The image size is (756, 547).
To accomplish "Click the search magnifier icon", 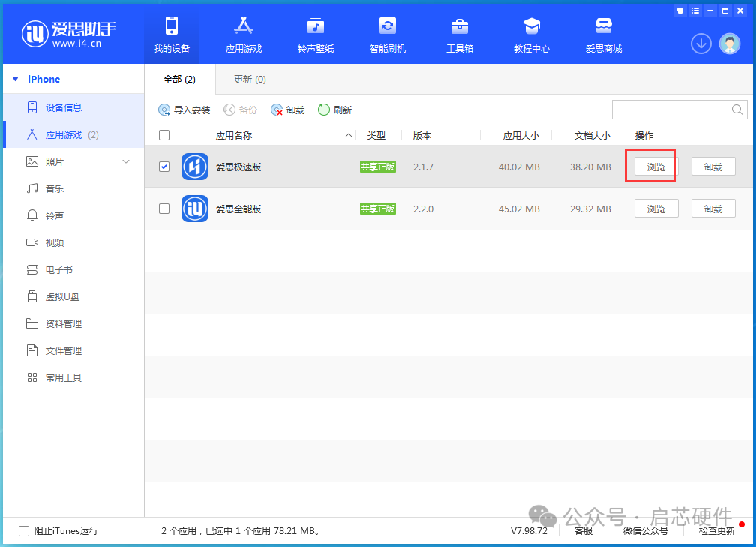I will tap(736, 110).
